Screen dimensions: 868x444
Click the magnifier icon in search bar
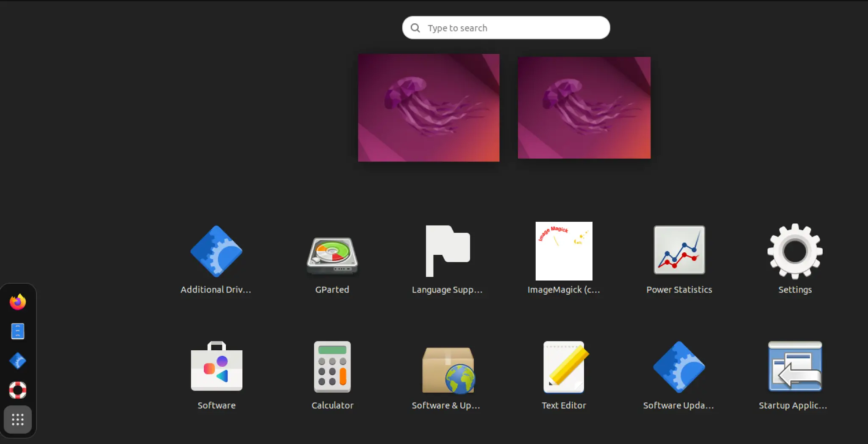(x=415, y=28)
